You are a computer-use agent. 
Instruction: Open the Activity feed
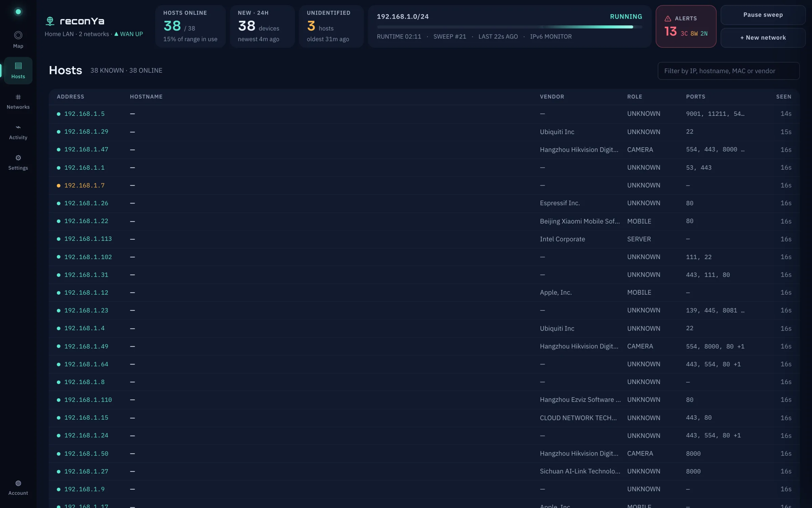(x=18, y=132)
